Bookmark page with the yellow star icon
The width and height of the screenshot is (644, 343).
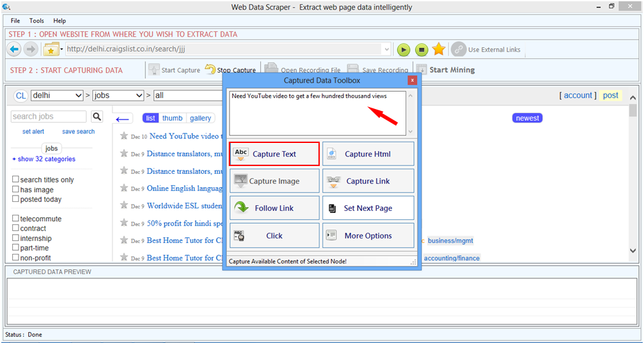point(439,49)
